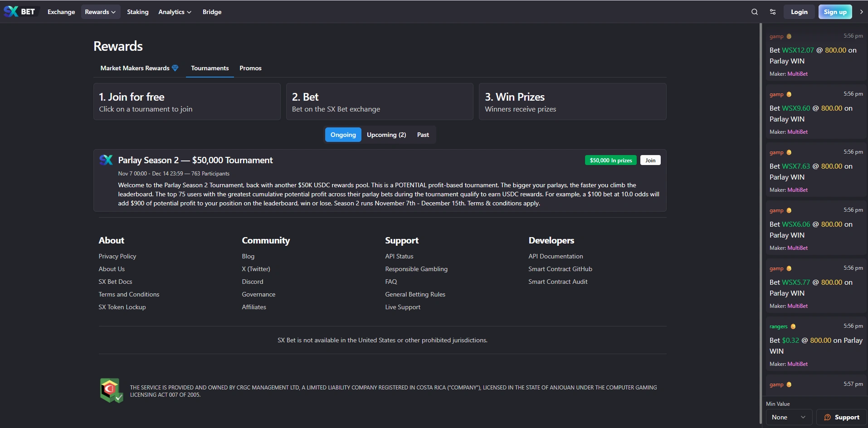Open the Privacy Policy link
868x428 pixels.
pos(117,256)
